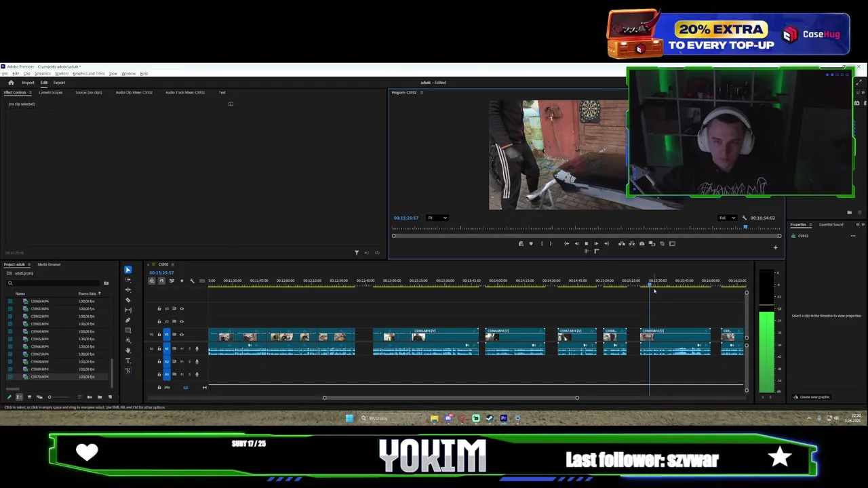
Task: Open the Window menu
Action: (128, 73)
